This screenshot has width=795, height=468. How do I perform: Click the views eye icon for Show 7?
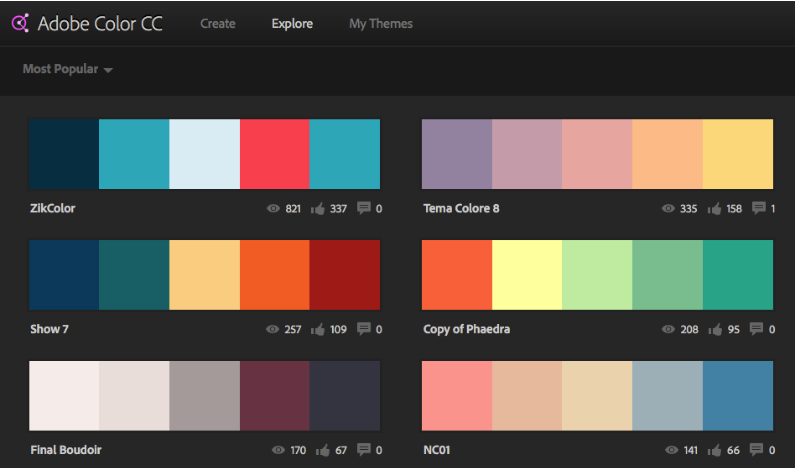click(x=272, y=330)
